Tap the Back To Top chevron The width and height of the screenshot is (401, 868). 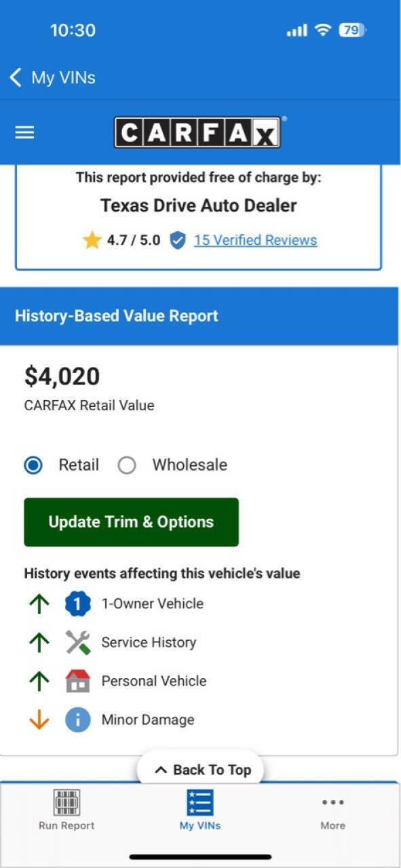pyautogui.click(x=163, y=770)
